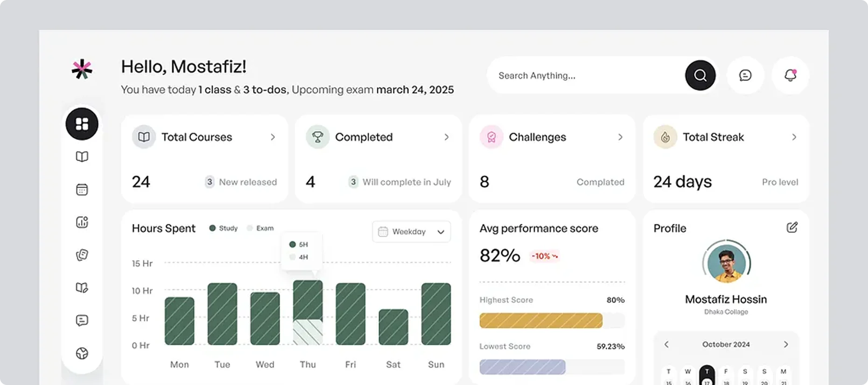Screen dimensions: 868x385
Task: Expand the Weekday dropdown
Action: click(x=411, y=231)
